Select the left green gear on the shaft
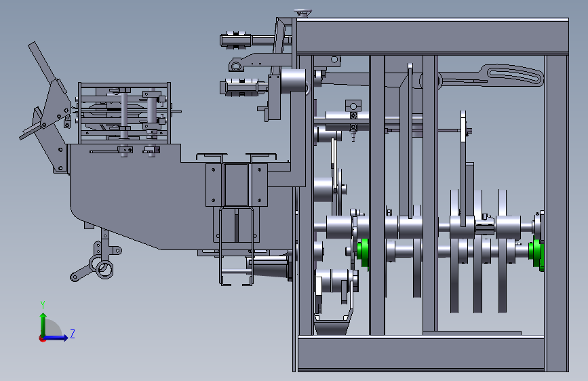Viewport: 588px width, 381px height. [x=363, y=253]
